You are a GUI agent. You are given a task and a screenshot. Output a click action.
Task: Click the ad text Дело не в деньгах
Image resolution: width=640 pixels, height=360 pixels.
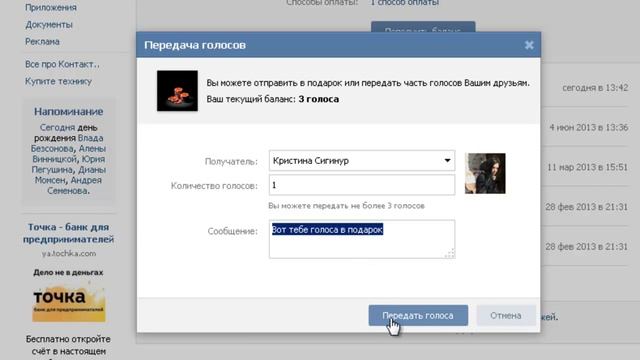click(68, 272)
